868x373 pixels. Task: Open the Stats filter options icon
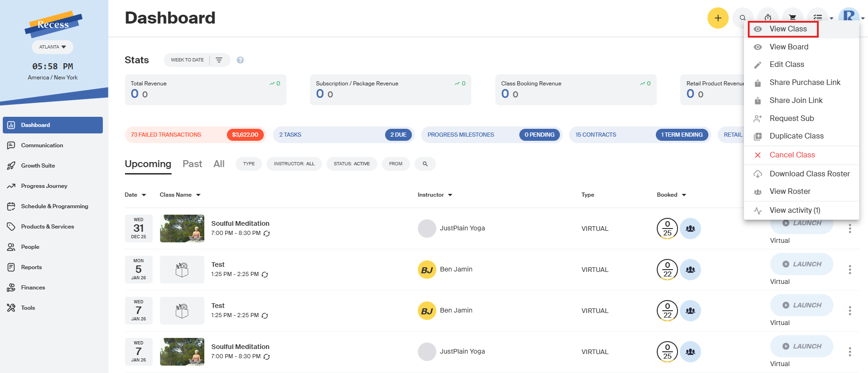pyautogui.click(x=219, y=60)
